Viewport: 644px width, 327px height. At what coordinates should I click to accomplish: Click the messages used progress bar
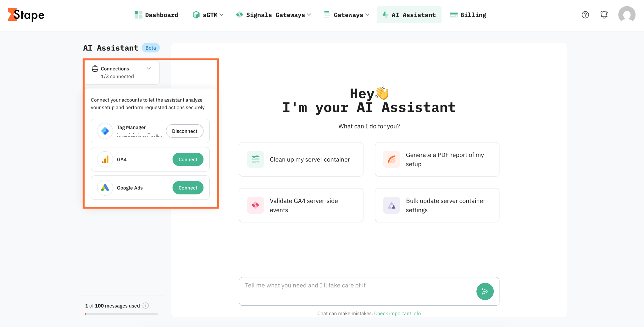pos(121,314)
